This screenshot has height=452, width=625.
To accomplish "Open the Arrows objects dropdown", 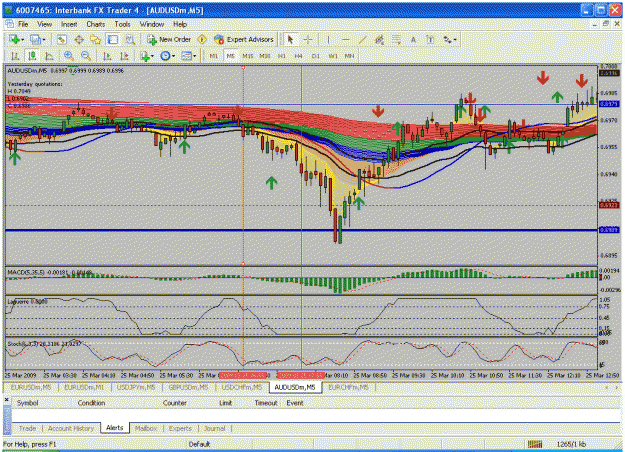I will click(x=450, y=39).
